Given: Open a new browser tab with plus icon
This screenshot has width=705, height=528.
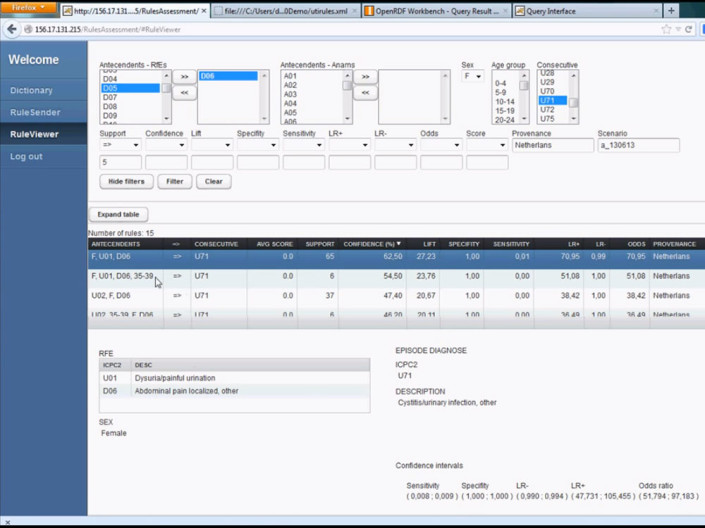Looking at the screenshot, I should tap(671, 11).
